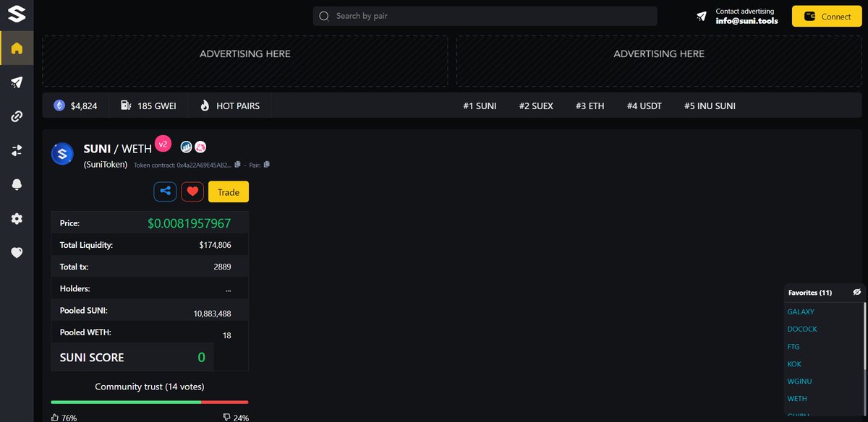Vote thumbs down for community trust
The height and width of the screenshot is (422, 868).
[x=228, y=418]
